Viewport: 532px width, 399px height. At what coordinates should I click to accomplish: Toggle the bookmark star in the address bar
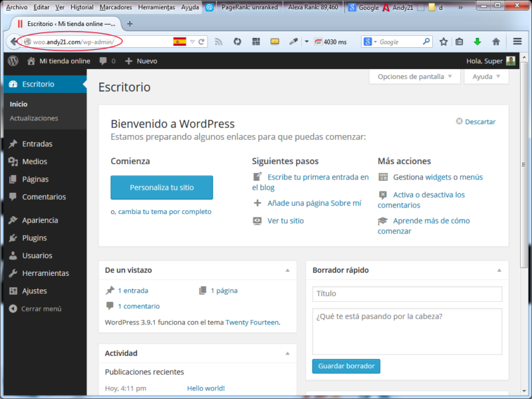coord(444,41)
